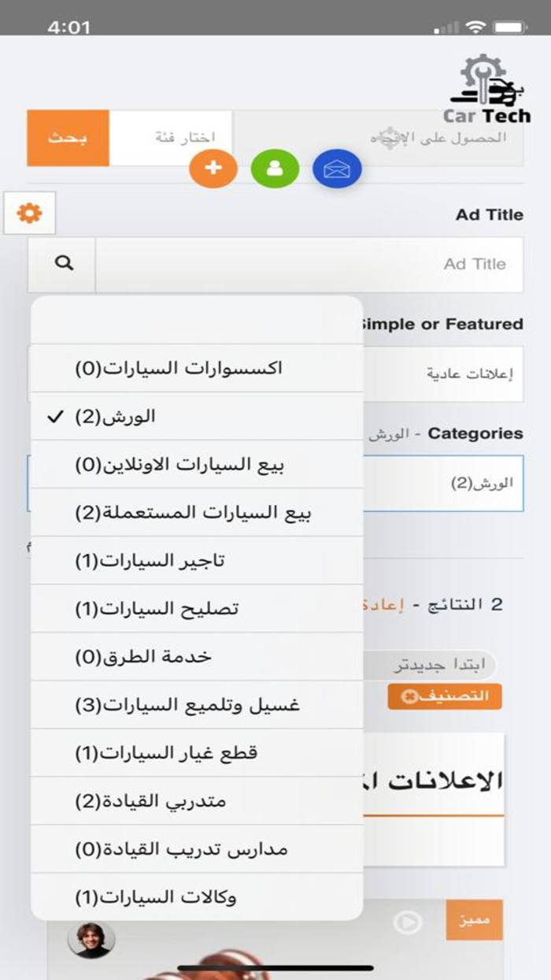Viewport: 551px width, 980px height.
Task: Select the checked الورش(2) option
Action: pos(197,417)
